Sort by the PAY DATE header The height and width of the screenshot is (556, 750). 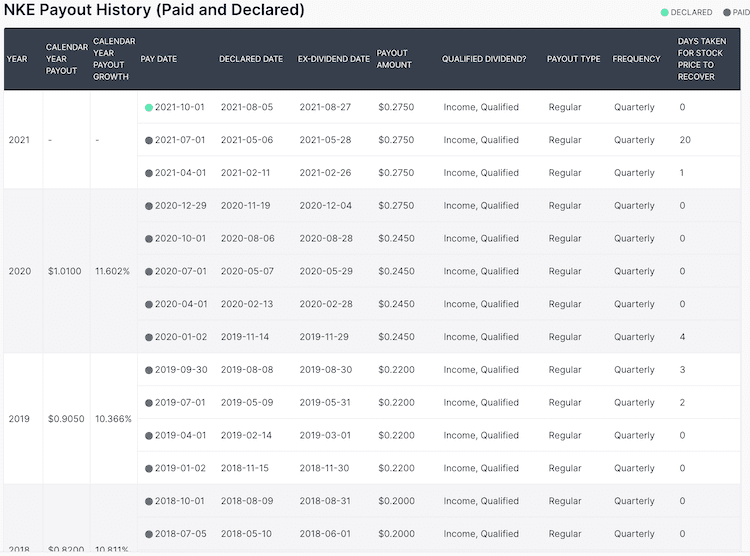click(158, 59)
